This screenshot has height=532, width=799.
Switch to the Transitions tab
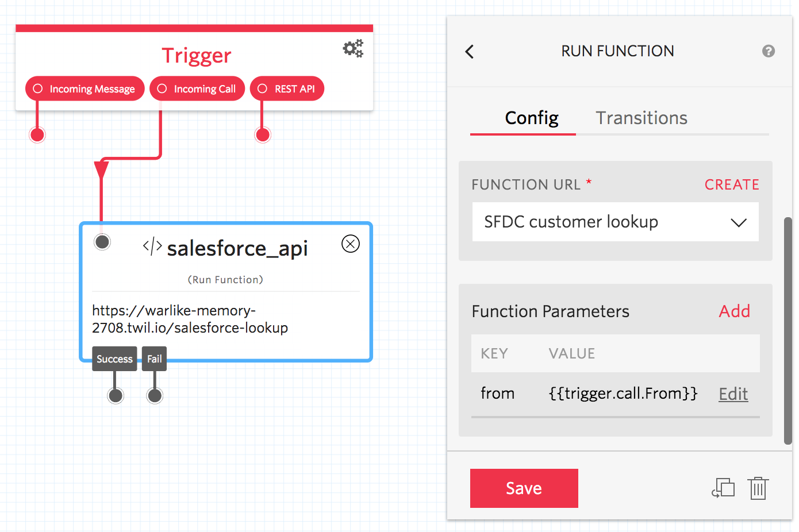[641, 118]
